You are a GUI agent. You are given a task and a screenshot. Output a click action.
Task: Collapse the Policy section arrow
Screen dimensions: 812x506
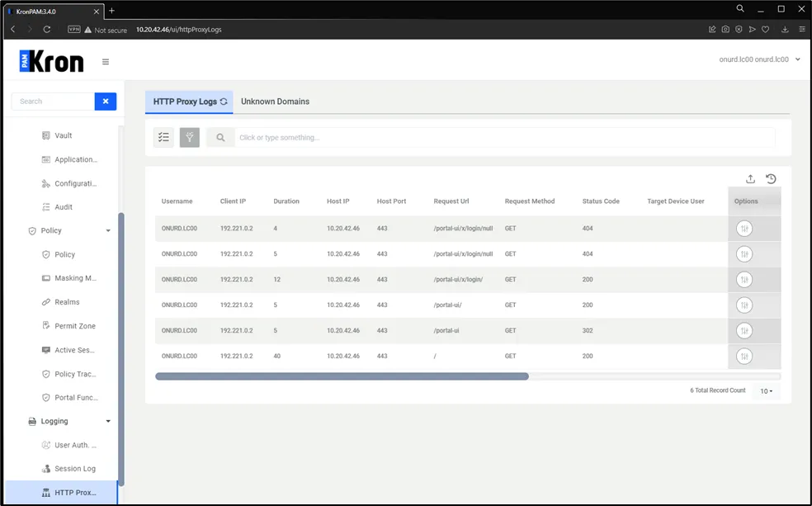[x=108, y=230]
